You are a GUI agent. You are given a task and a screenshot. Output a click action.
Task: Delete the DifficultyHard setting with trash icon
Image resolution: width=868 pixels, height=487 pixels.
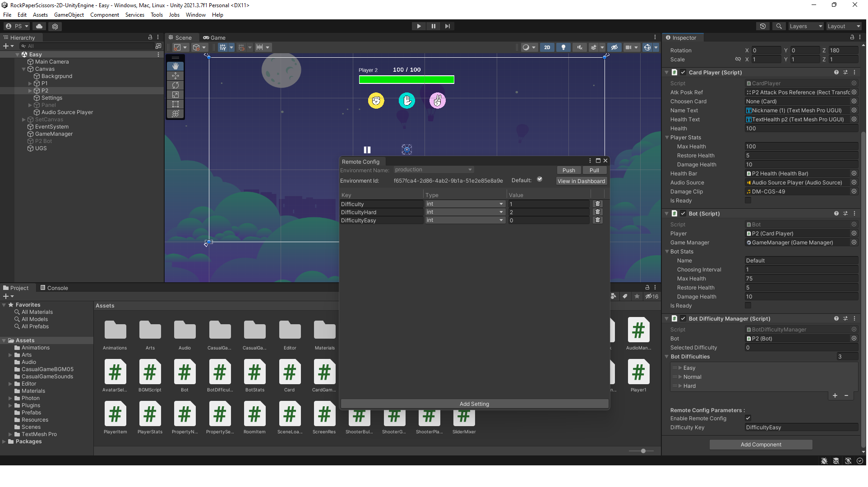point(597,212)
